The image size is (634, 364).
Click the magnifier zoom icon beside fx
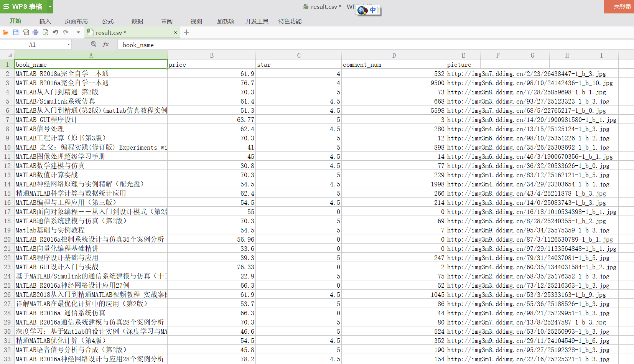coord(94,44)
